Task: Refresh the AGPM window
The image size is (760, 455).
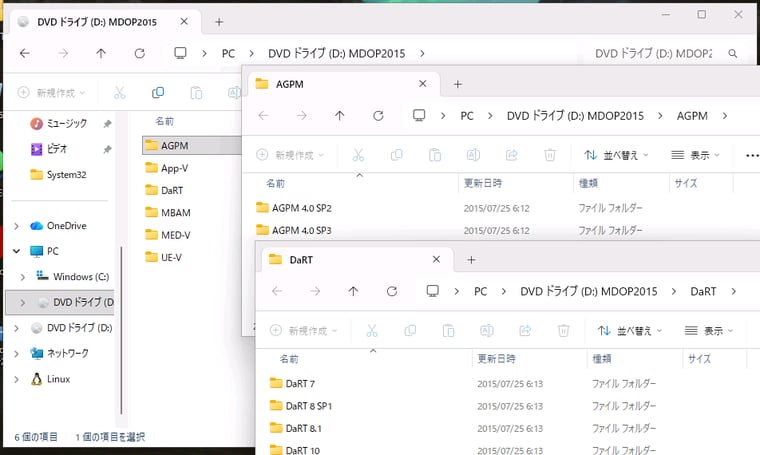Action: (379, 115)
